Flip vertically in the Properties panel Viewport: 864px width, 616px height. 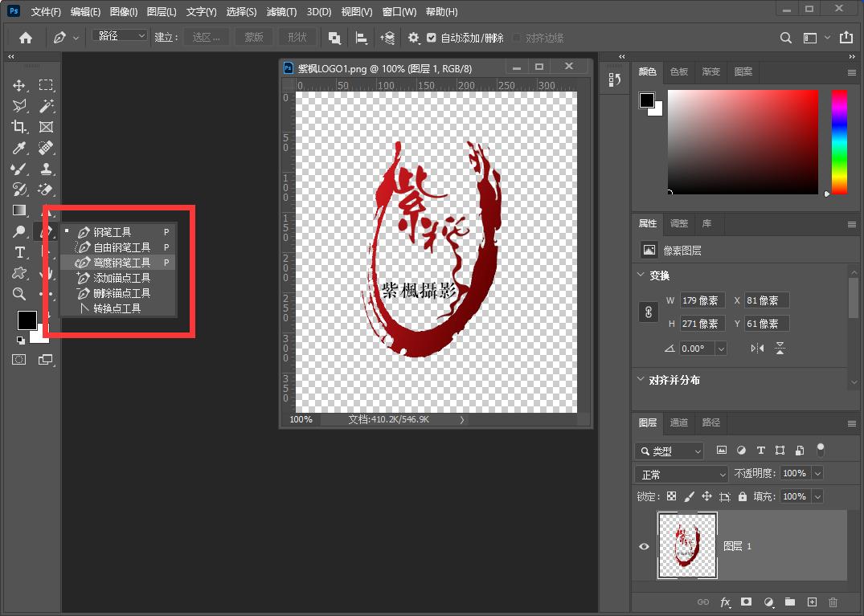[x=780, y=349]
